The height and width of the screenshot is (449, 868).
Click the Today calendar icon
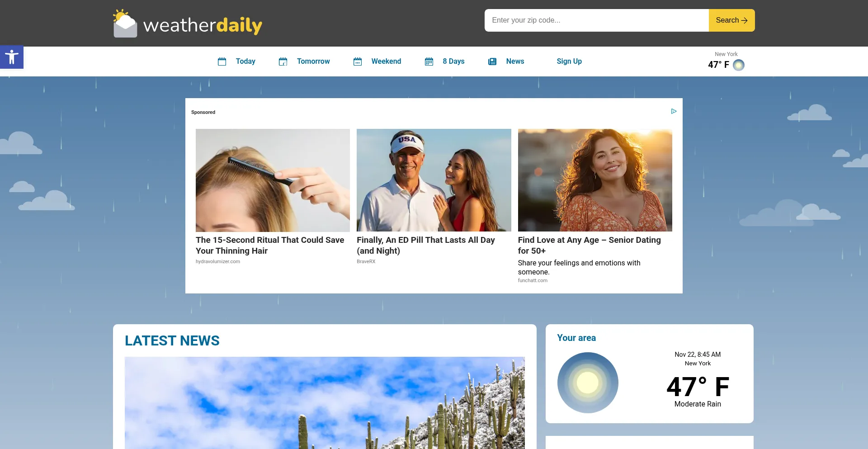tap(222, 61)
